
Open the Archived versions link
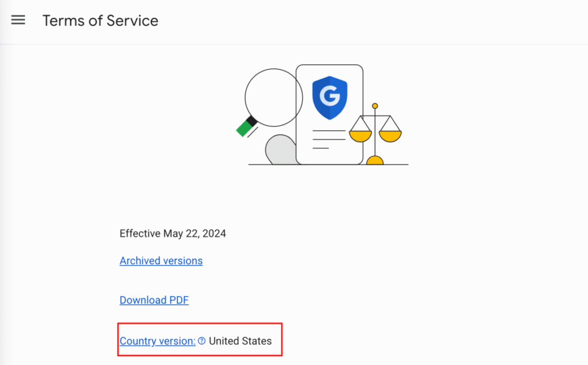pos(161,261)
